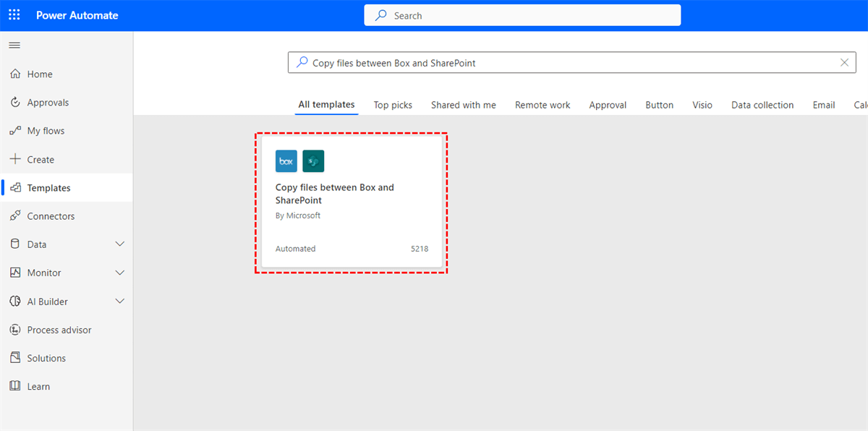Image resolution: width=868 pixels, height=431 pixels.
Task: Focus the top Search input field
Action: click(522, 15)
